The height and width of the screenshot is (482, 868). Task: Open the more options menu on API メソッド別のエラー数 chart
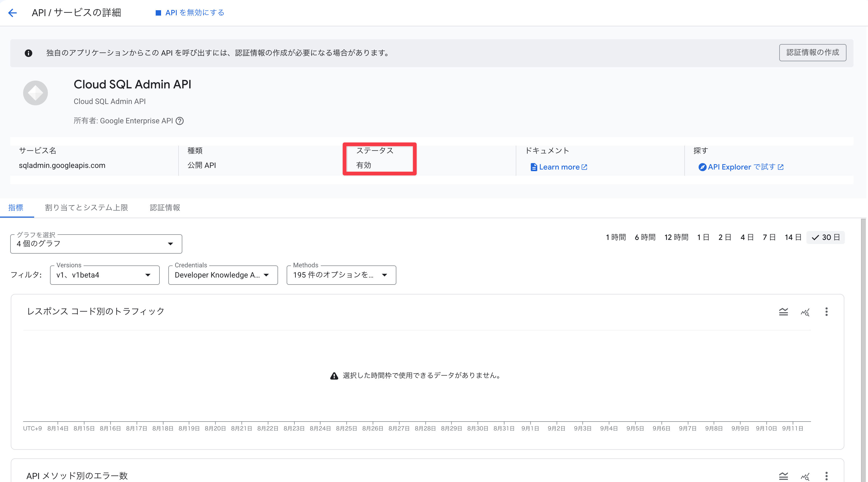pos(826,476)
